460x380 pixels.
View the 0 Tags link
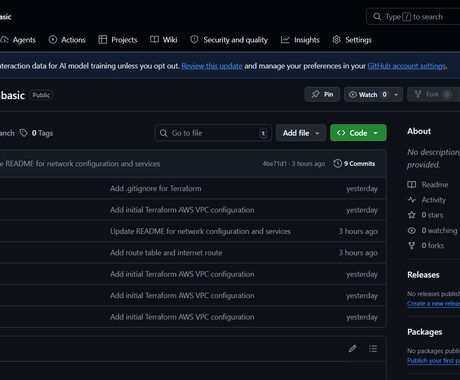(x=36, y=133)
